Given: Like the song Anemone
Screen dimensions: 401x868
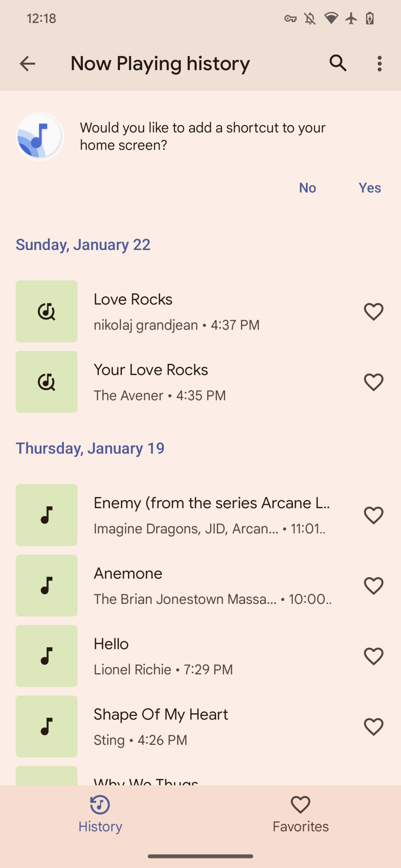Looking at the screenshot, I should (373, 586).
